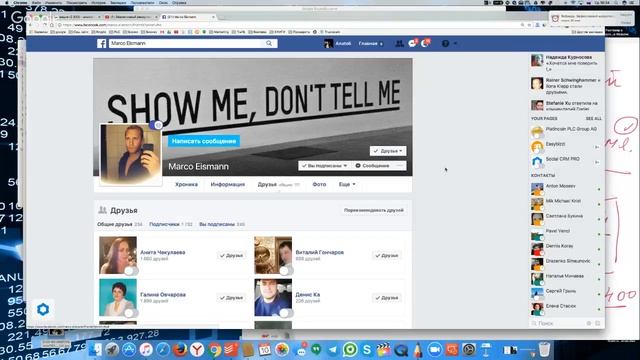Open the Друзья dropdown for Галина Овчарова

click(x=231, y=298)
